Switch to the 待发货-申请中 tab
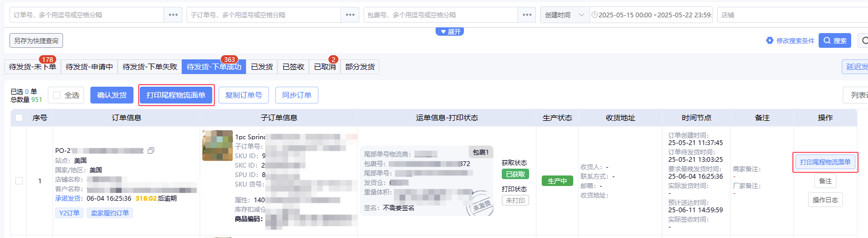 point(89,67)
